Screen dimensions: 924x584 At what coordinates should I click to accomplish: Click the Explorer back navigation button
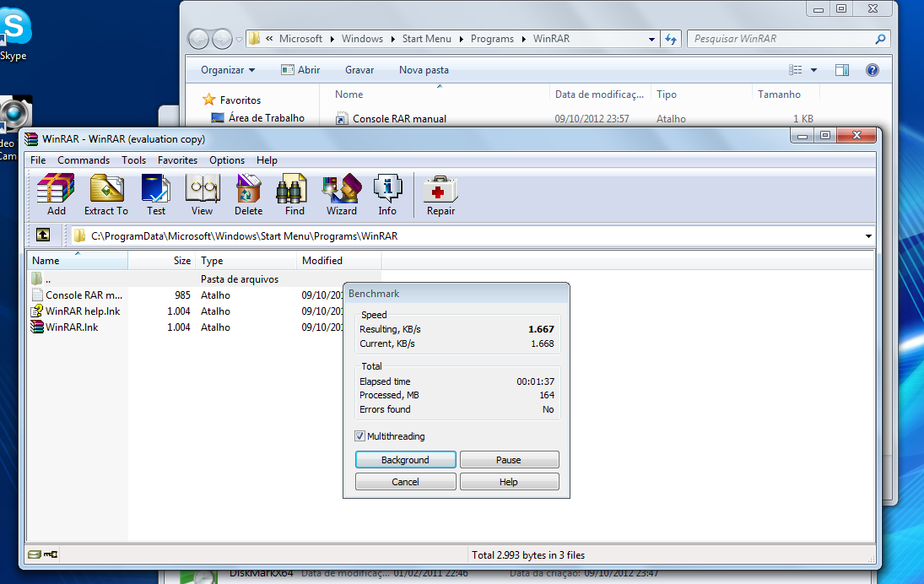pos(198,39)
